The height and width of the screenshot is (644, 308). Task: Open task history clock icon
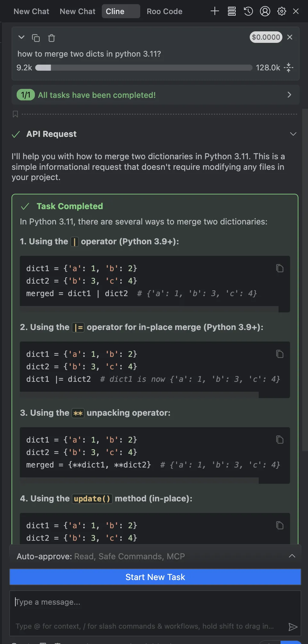248,12
